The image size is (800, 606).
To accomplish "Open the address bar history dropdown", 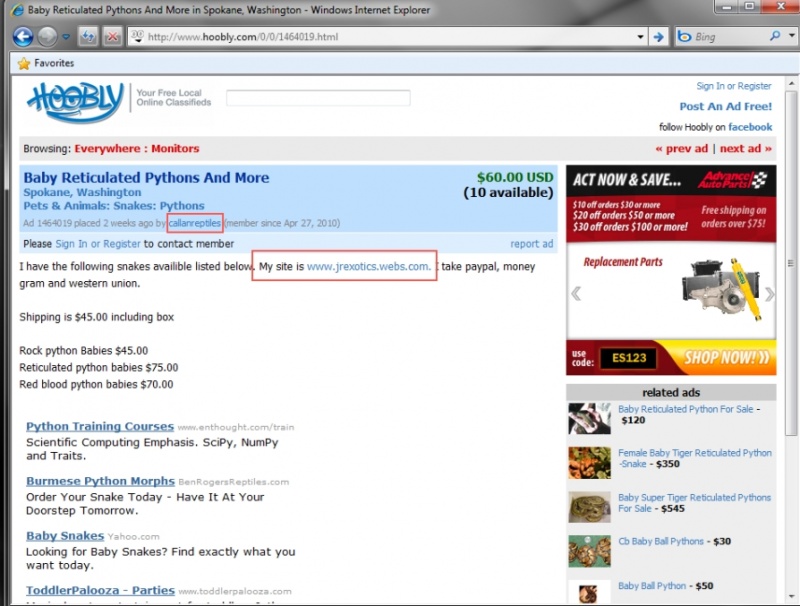I will [x=640, y=37].
